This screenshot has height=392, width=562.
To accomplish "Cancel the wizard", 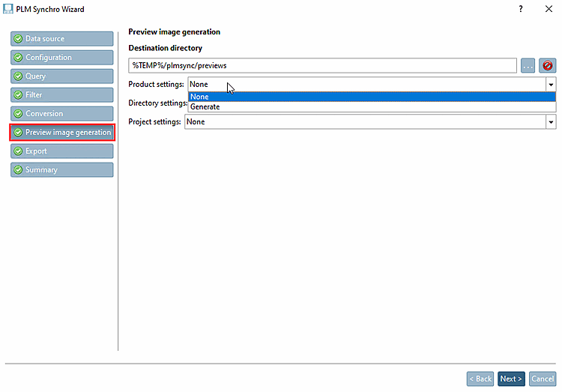I will (543, 379).
